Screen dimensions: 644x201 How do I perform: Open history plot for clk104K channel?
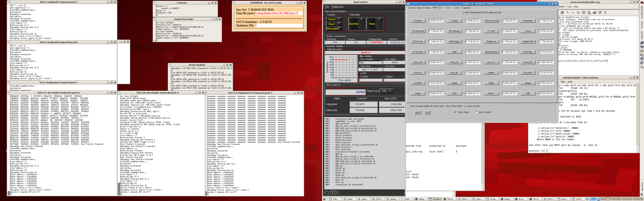pyautogui.click(x=418, y=83)
